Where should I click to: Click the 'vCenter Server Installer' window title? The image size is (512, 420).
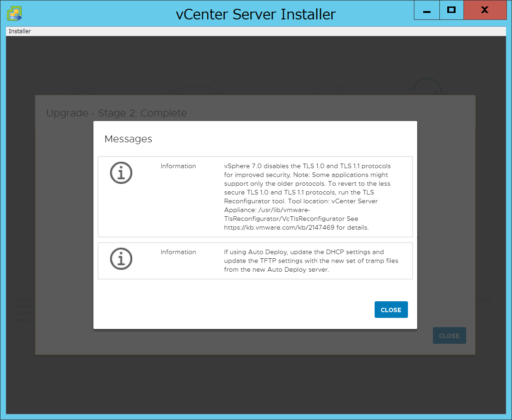point(256,14)
